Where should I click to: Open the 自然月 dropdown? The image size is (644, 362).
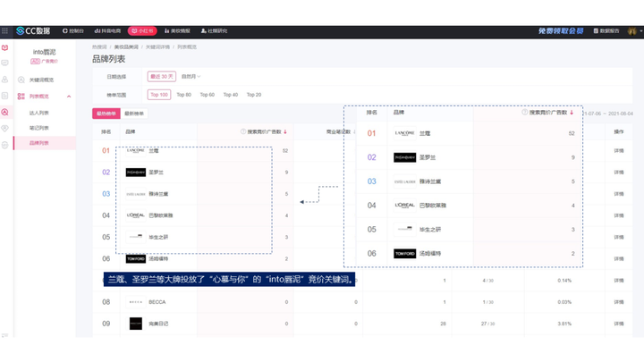pos(191,76)
